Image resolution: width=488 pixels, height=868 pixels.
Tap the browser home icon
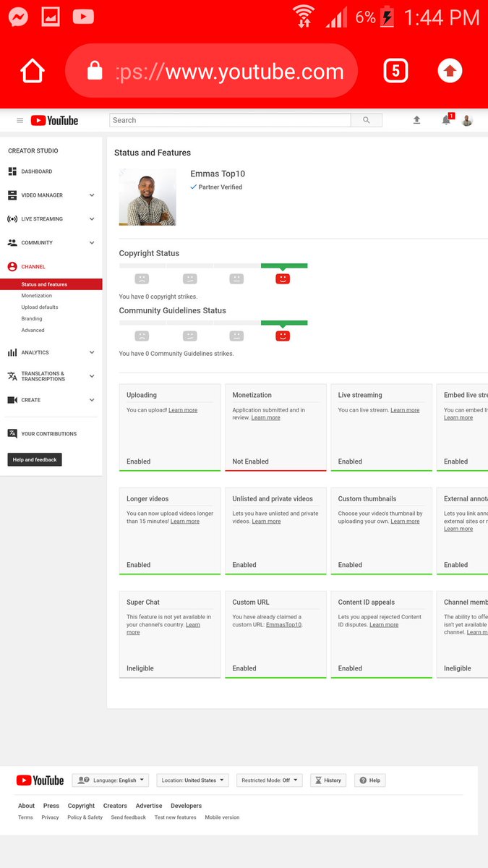click(33, 71)
